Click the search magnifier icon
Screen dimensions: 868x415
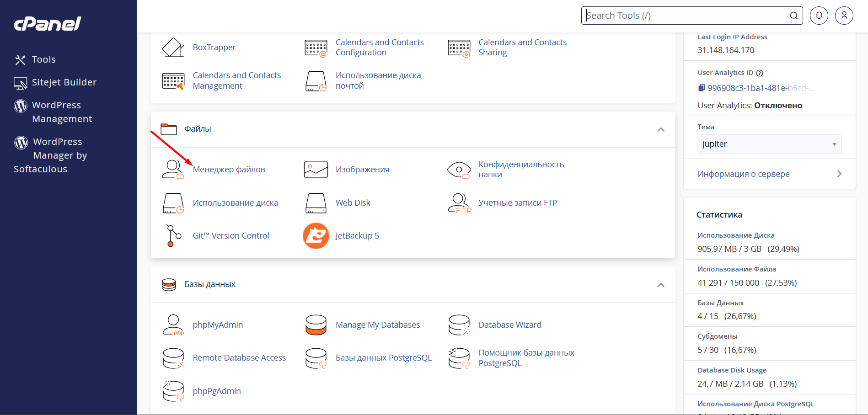point(794,16)
